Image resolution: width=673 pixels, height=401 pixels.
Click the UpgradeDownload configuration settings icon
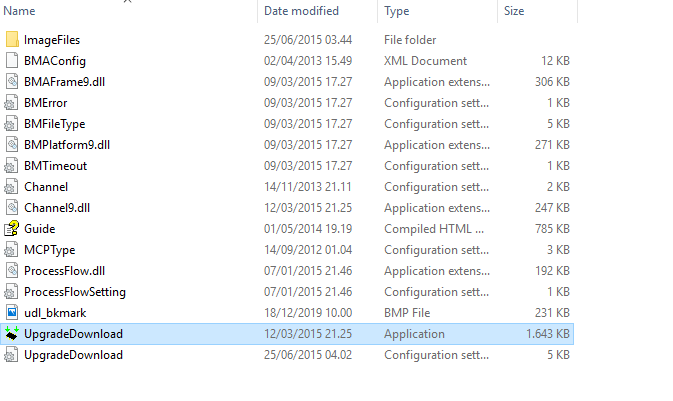pyautogui.click(x=11, y=355)
